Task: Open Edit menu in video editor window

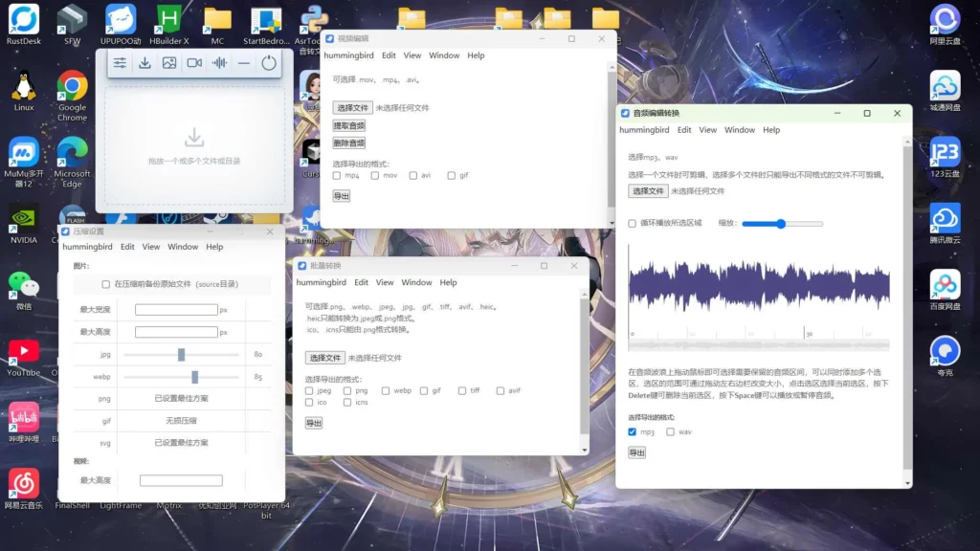Action: (x=389, y=55)
